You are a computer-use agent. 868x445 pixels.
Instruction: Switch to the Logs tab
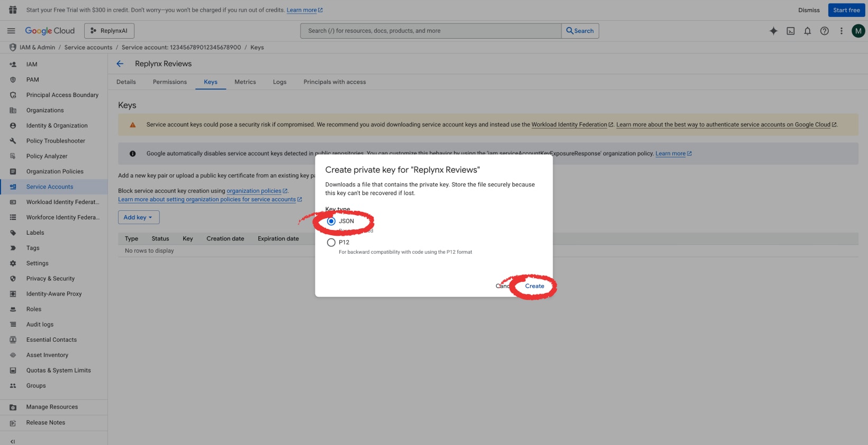pyautogui.click(x=279, y=82)
